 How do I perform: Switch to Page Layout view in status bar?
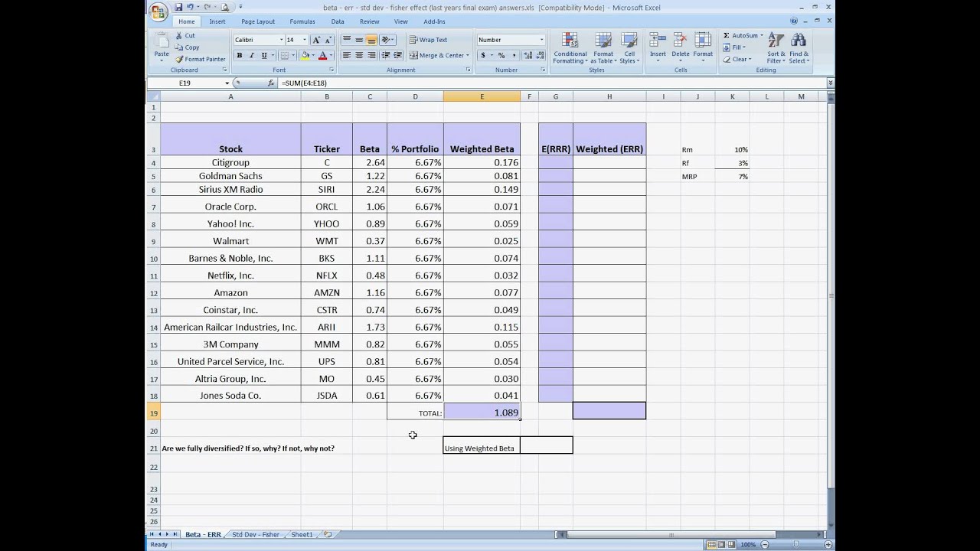pyautogui.click(x=722, y=544)
